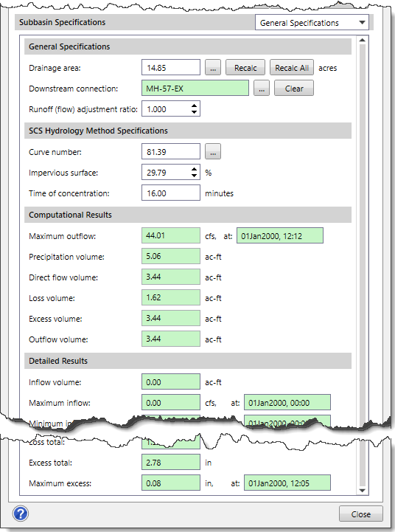The width and height of the screenshot is (395, 532).
Task: Click the Subbasin Specifications title
Action: (x=63, y=22)
